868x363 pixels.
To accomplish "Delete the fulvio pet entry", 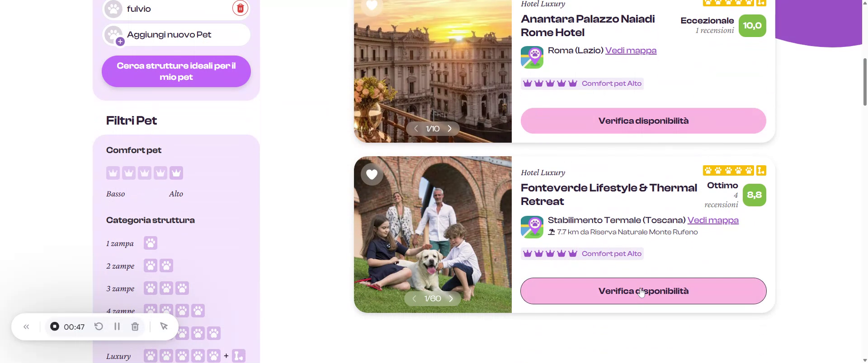I will [x=240, y=8].
